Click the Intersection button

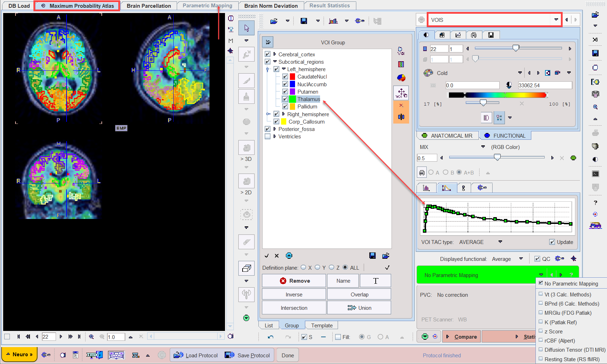tap(294, 308)
